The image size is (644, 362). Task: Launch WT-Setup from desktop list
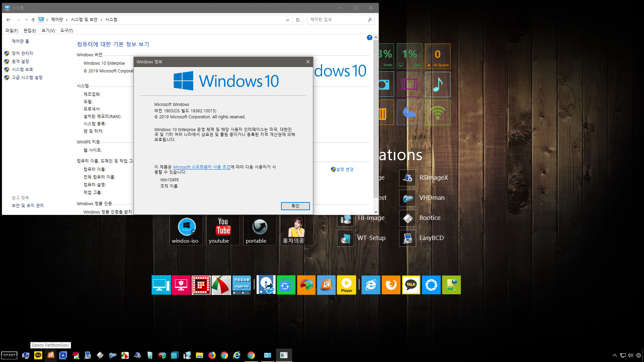click(x=362, y=238)
